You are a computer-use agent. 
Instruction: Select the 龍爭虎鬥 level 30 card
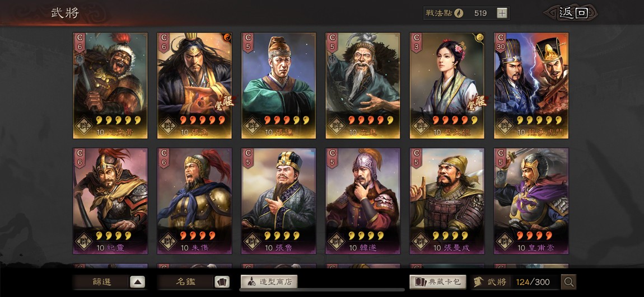point(531,86)
